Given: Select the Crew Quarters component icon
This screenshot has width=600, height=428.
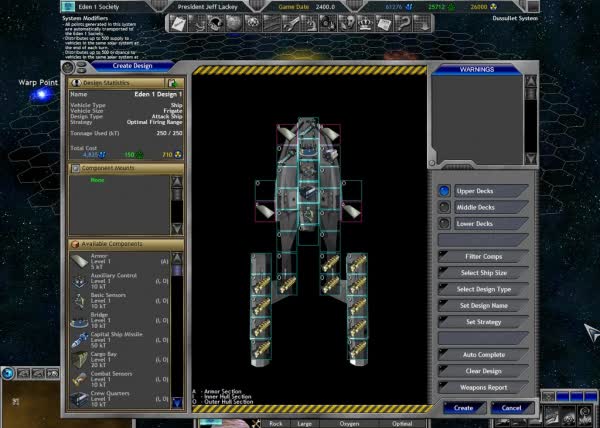Looking at the screenshot, I should tap(80, 399).
